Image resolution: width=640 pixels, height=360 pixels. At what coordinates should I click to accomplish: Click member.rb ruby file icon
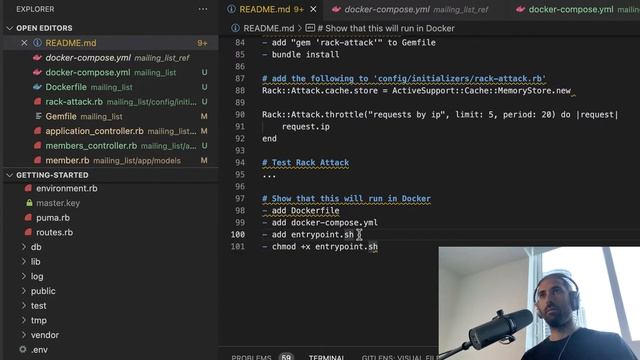click(x=38, y=160)
